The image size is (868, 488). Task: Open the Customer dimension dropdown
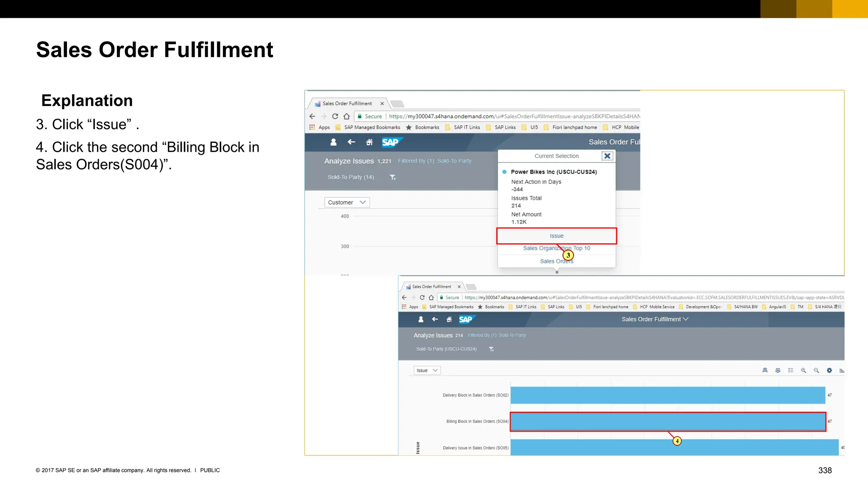point(347,202)
